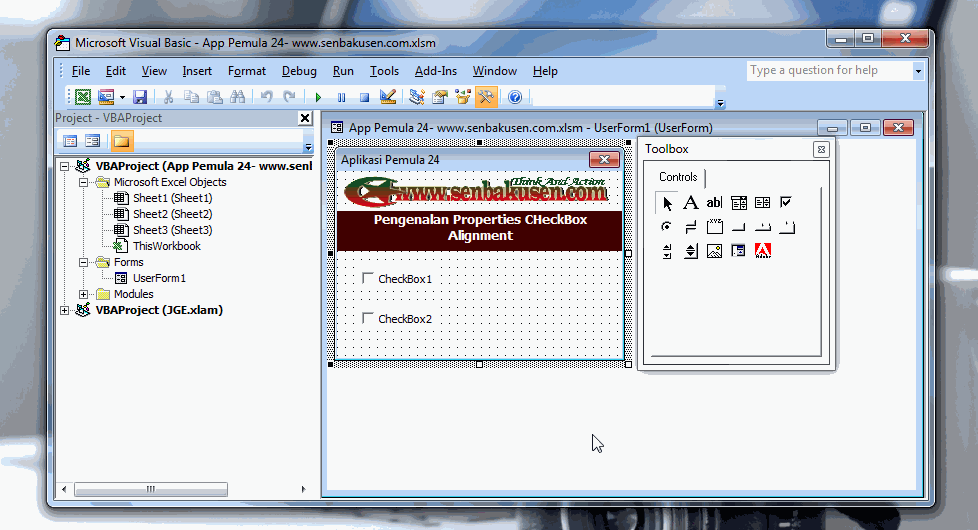The width and height of the screenshot is (978, 530).
Task: Toggle the highlighted Toolbox toolbar icon
Action: pyautogui.click(x=486, y=97)
